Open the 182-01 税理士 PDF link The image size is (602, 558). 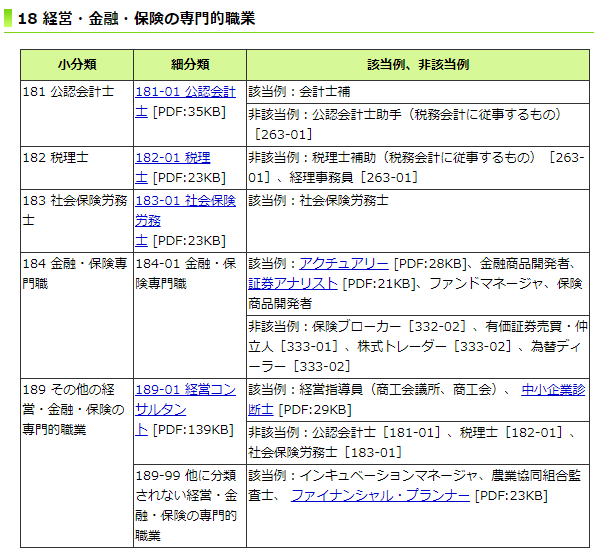click(x=173, y=158)
